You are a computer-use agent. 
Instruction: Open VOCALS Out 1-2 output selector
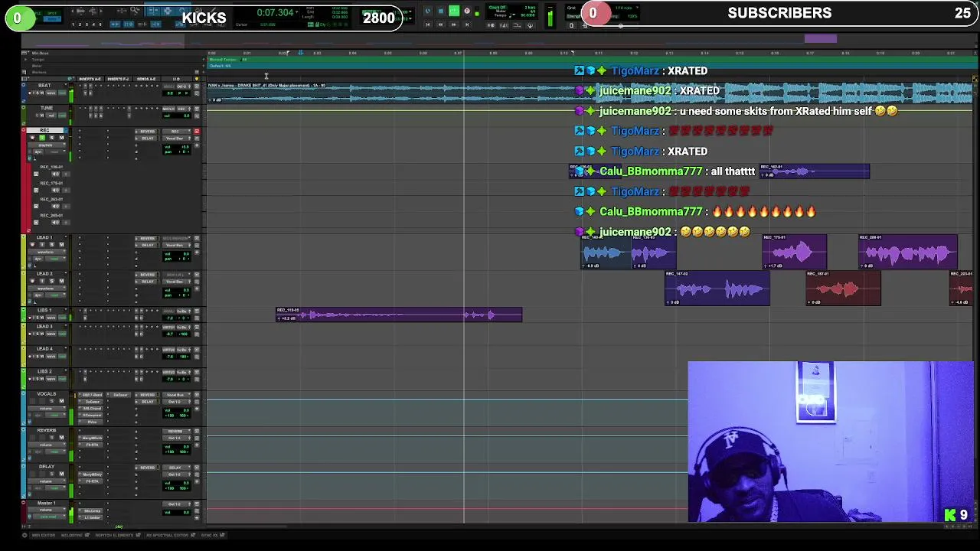tap(177, 402)
